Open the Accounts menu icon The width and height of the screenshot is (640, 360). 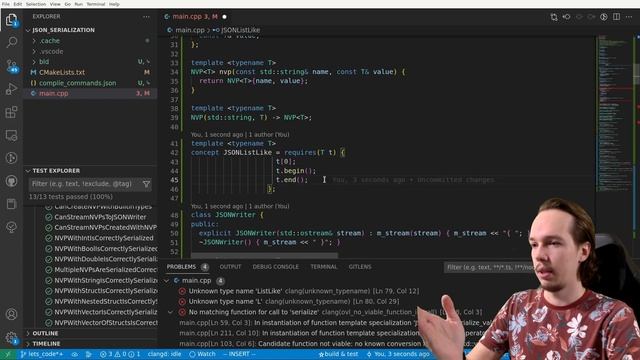pyautogui.click(x=11, y=314)
